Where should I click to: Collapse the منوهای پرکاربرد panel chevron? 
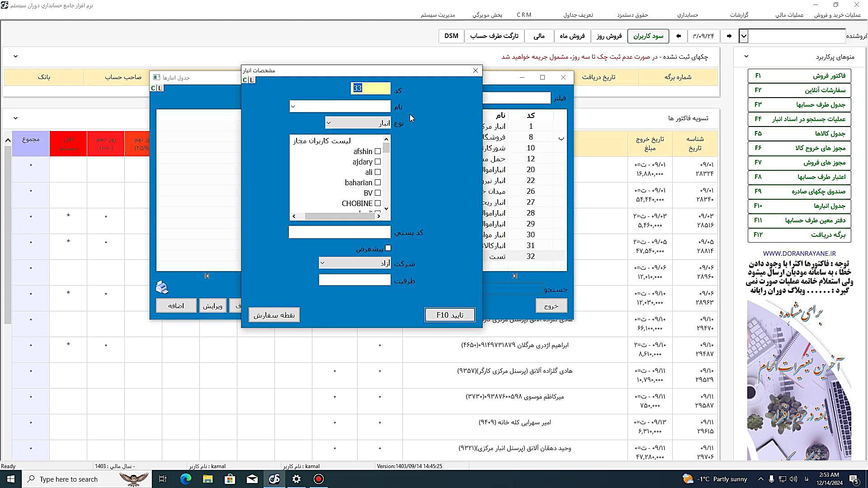[746, 56]
